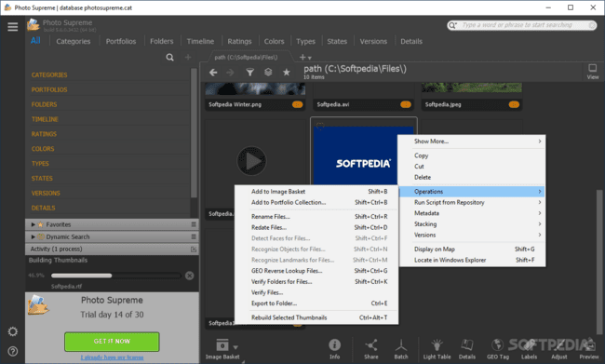Open the Colors tab
Screen dimensions: 605x364
click(x=274, y=41)
